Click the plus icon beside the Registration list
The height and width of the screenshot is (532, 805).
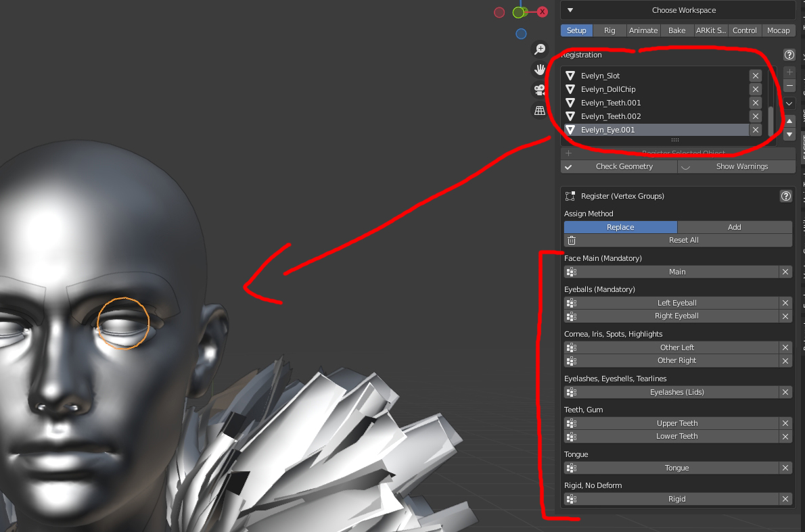click(x=789, y=72)
